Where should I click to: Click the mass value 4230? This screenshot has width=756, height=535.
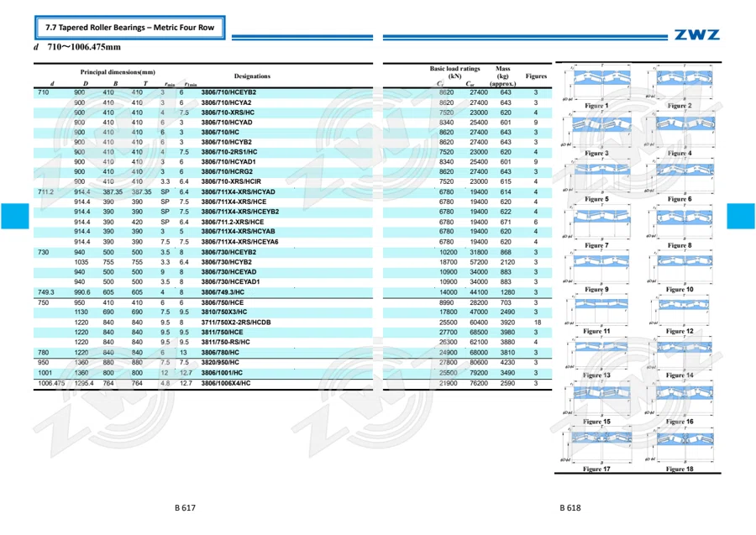pos(507,362)
